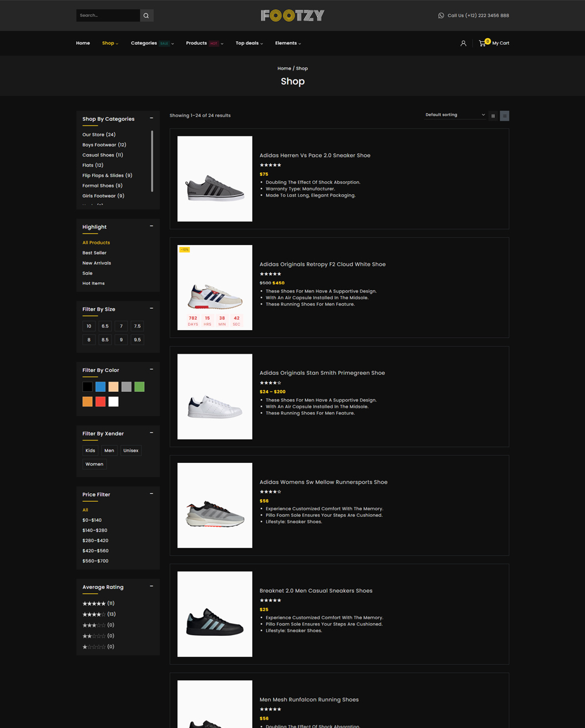Screen dimensions: 585x728
Task: Open Adidas Herren Vs Pace product link
Action: (315, 155)
